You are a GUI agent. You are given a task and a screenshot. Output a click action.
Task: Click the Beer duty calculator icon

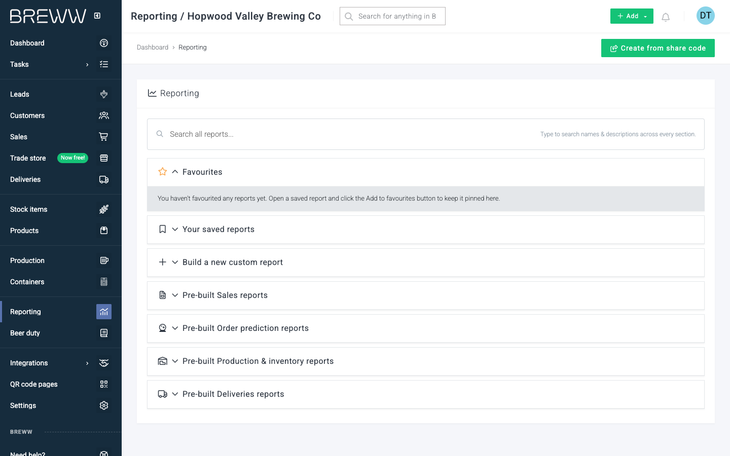104,333
